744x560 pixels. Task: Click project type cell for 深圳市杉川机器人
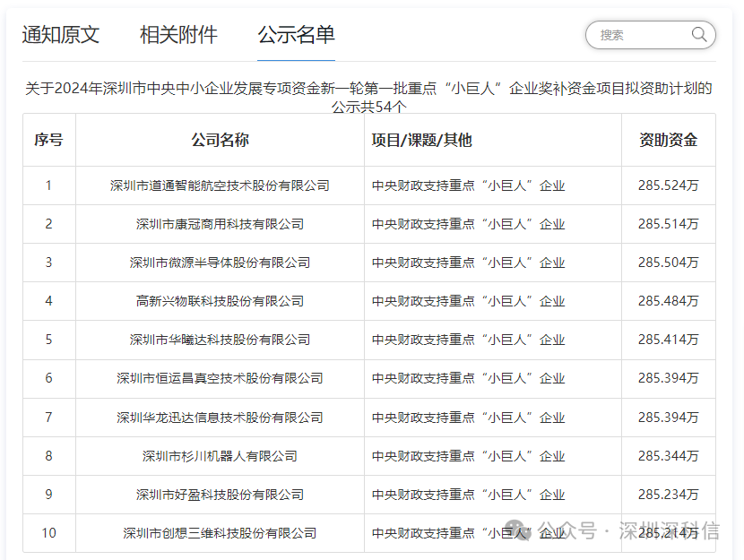click(492, 456)
